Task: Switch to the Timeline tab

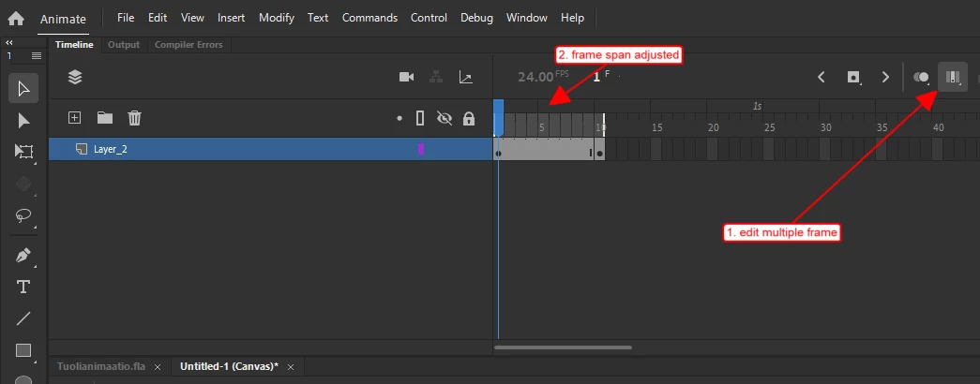Action: coord(74,45)
